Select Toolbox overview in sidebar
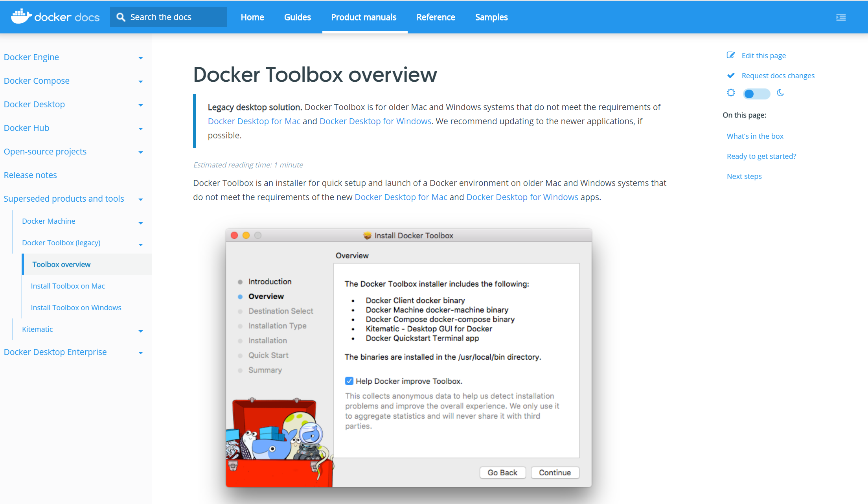Viewport: 868px width, 504px height. (61, 264)
